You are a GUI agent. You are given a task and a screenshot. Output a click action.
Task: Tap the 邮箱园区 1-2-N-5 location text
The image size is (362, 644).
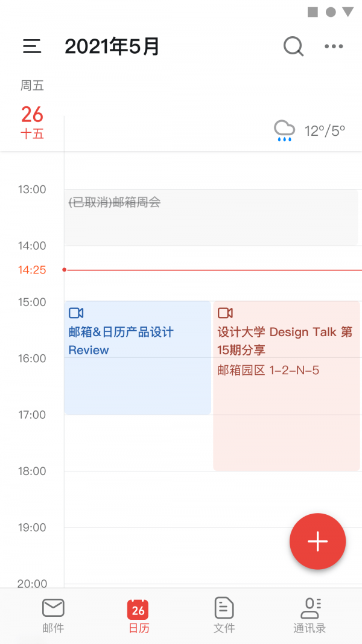coord(268,371)
